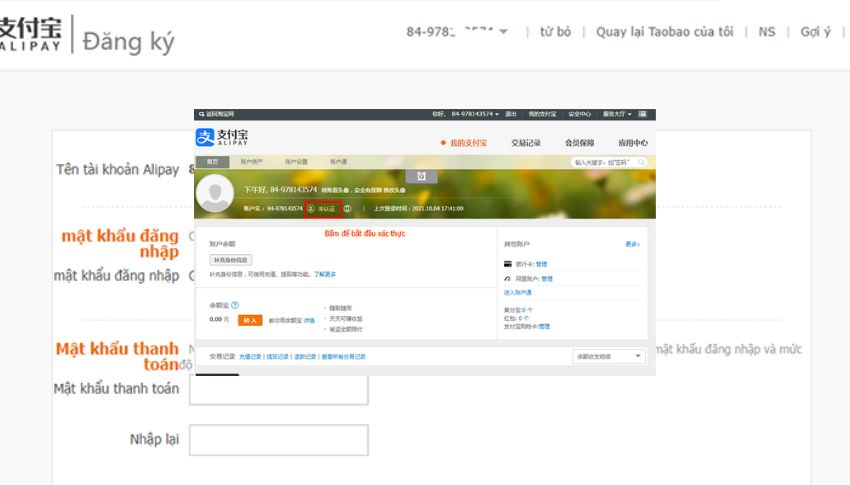Image resolution: width=850 pixels, height=485 pixels.
Task: Click the '0.00 元' balance value
Action: (x=219, y=320)
